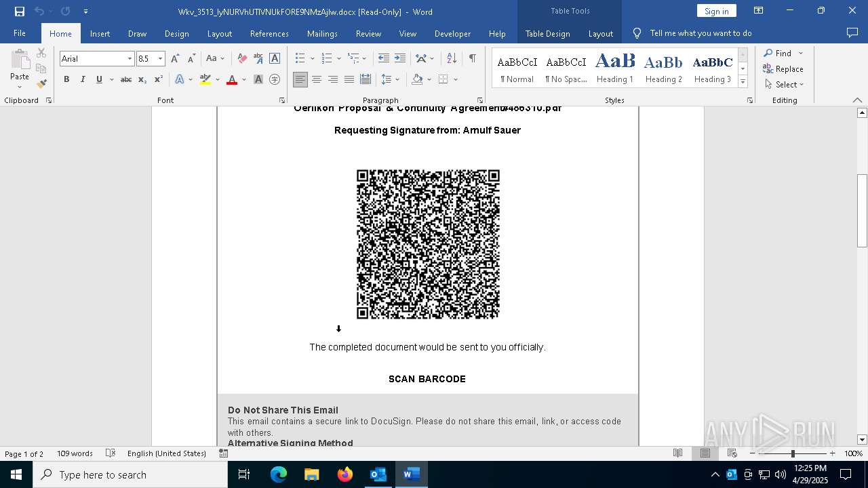Click the Copy icon in Clipboard group
This screenshot has height=488, width=868.
[x=41, y=68]
